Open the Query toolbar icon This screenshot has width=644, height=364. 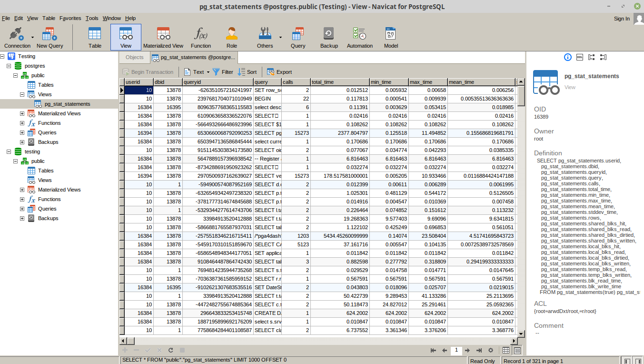298,37
